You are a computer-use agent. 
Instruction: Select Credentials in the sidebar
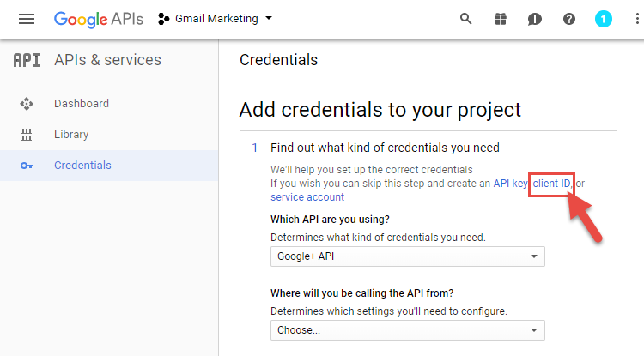coord(82,166)
